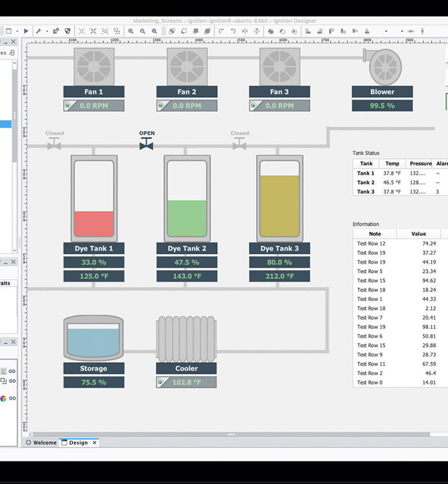Viewport: 448px width, 484px height.
Task: Click the shield security icon in toolbar
Action: pyautogui.click(x=67, y=31)
